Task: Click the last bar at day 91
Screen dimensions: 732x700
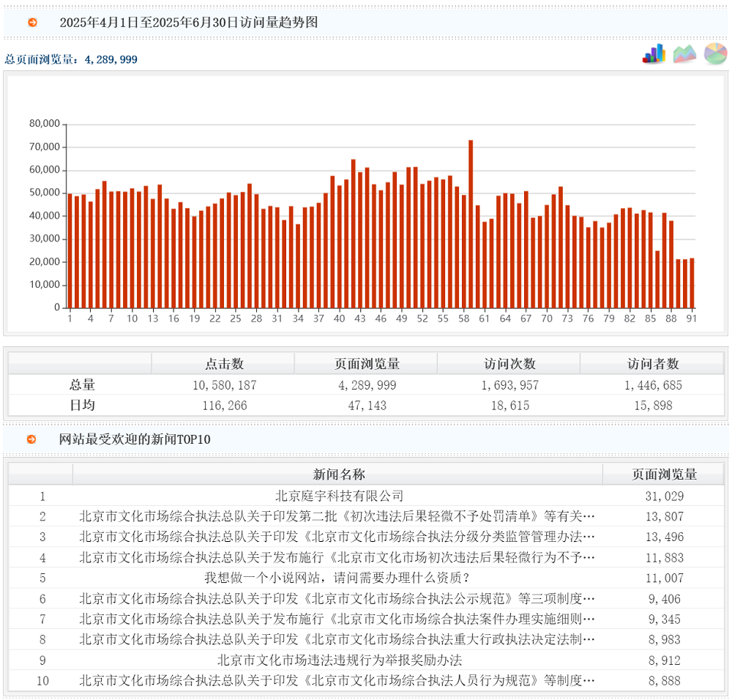Action: [692, 283]
